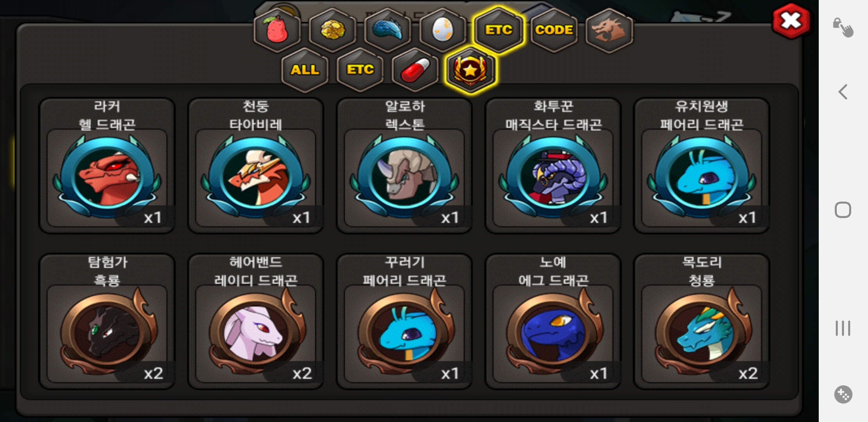Choose the ETC sub-filter in second row

pyautogui.click(x=360, y=70)
